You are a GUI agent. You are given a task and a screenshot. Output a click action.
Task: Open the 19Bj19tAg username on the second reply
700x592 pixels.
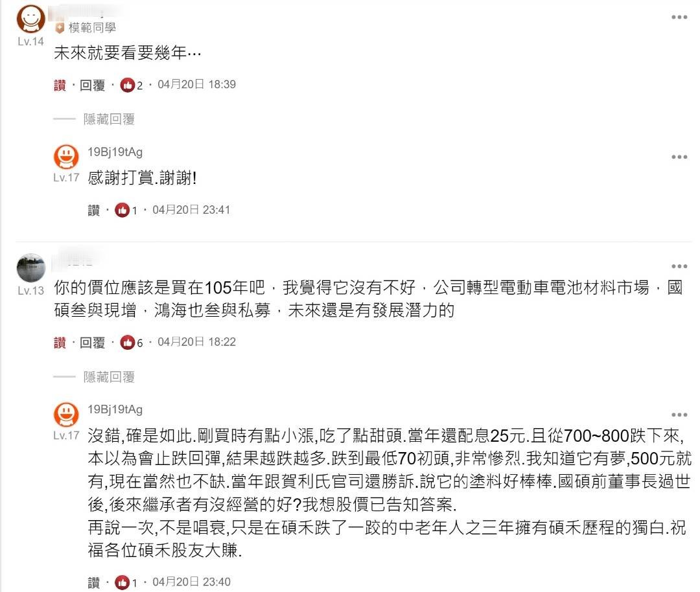(115, 409)
